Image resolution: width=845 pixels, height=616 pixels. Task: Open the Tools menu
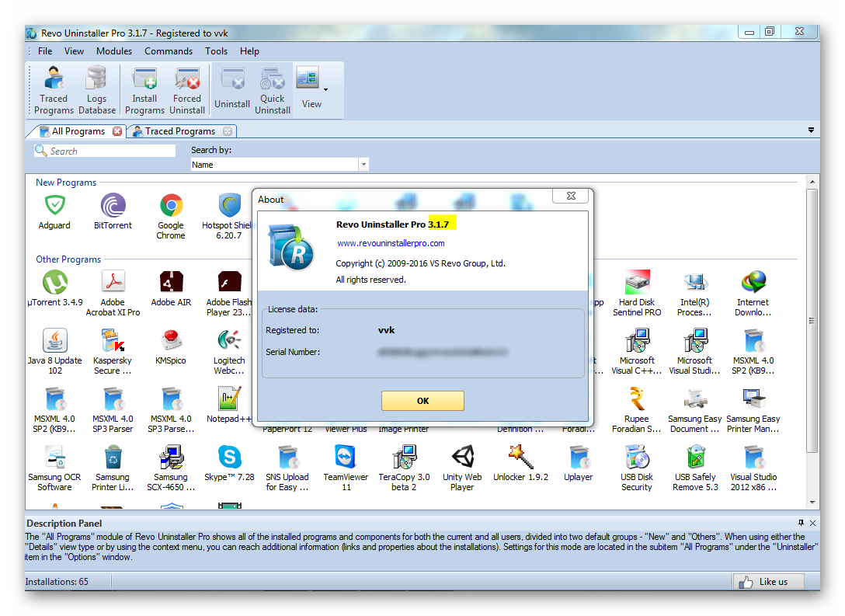coord(216,51)
